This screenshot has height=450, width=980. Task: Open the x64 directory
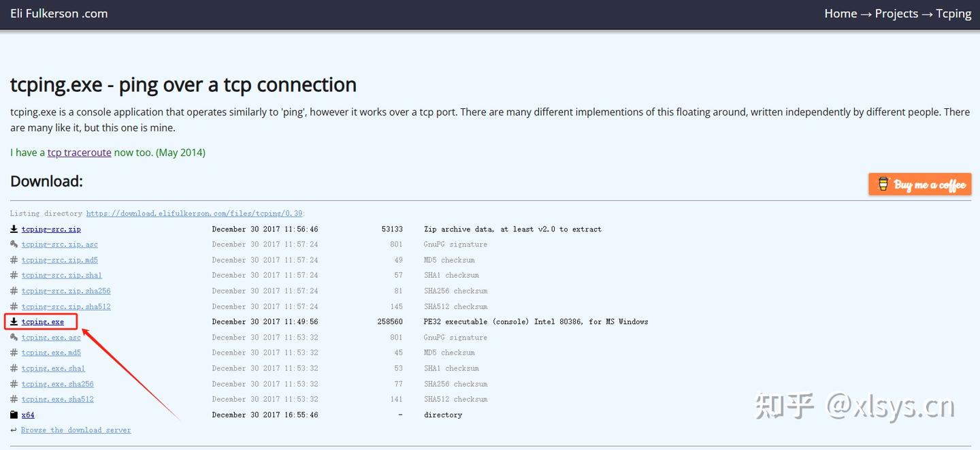(28, 415)
